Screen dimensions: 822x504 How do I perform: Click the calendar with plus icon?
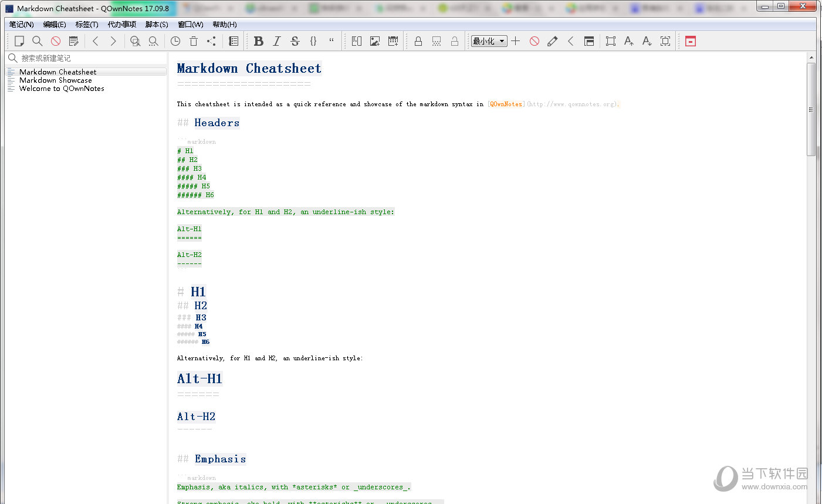(393, 41)
